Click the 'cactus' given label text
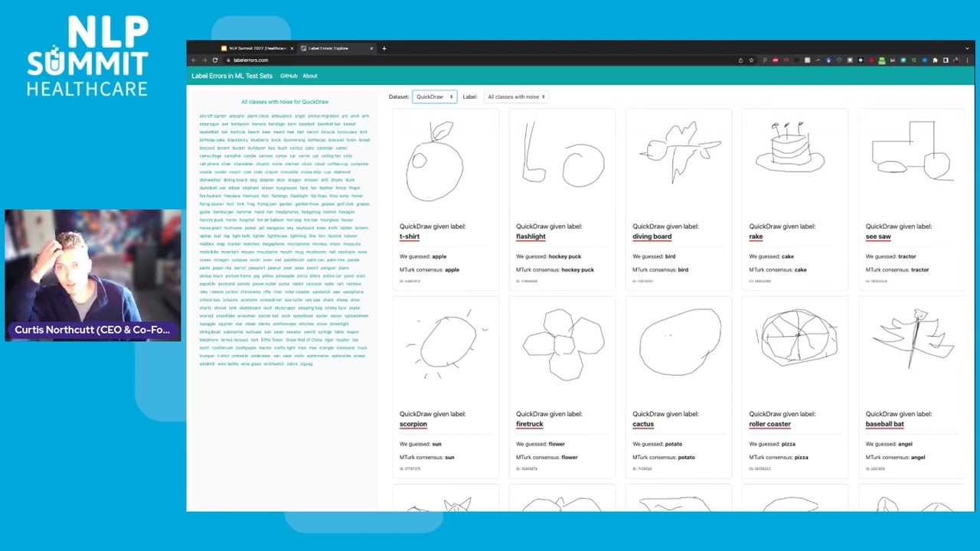The width and height of the screenshot is (980, 551). point(643,424)
